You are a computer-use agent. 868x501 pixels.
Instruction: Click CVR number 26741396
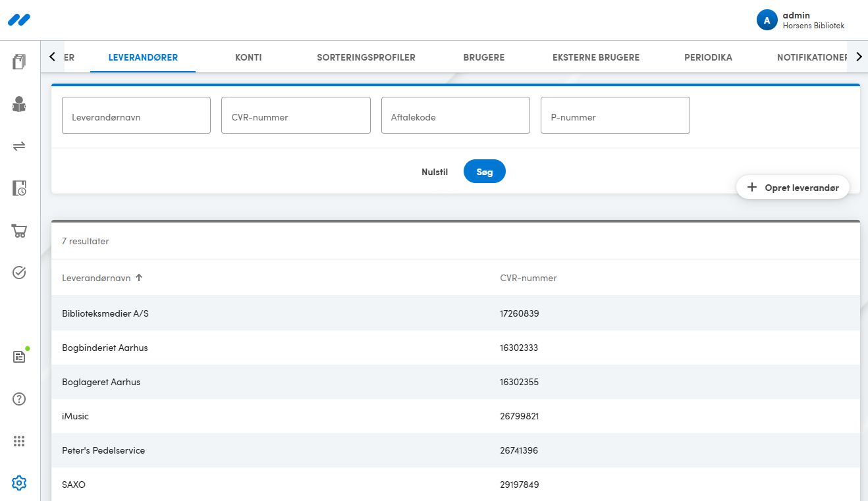[519, 450]
